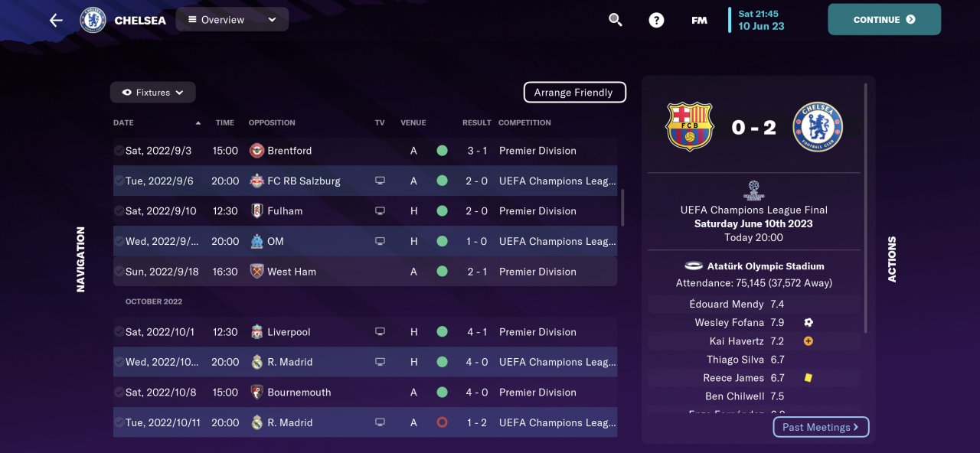Click the Arrange Friendly button
The height and width of the screenshot is (453, 980).
point(574,93)
